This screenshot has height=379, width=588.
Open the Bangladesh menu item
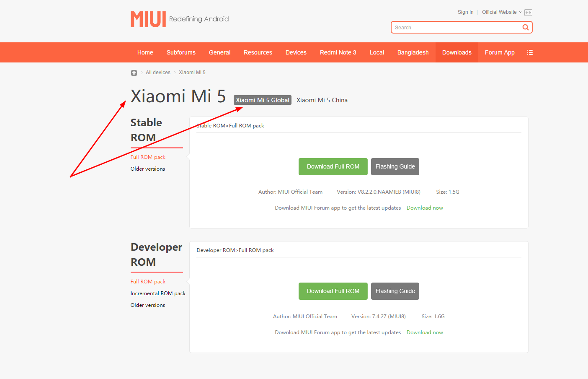pos(413,52)
